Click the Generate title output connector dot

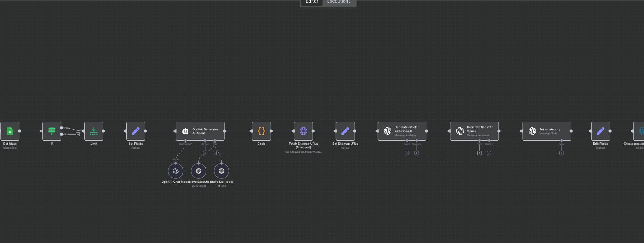tap(499, 131)
